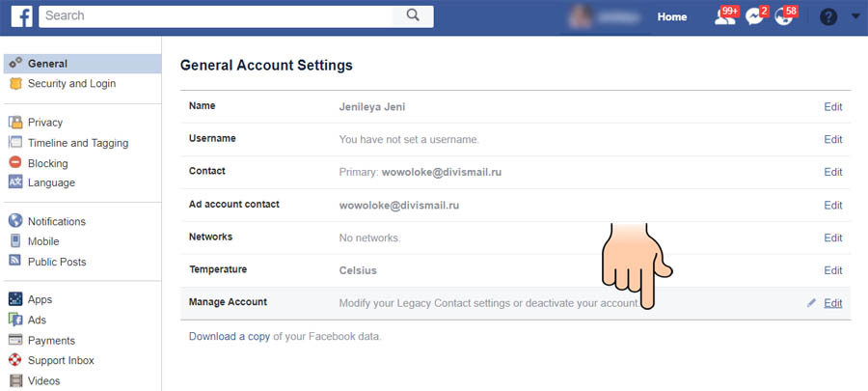Open Timeline and Tagging settings
This screenshot has height=391, width=868.
click(x=78, y=143)
